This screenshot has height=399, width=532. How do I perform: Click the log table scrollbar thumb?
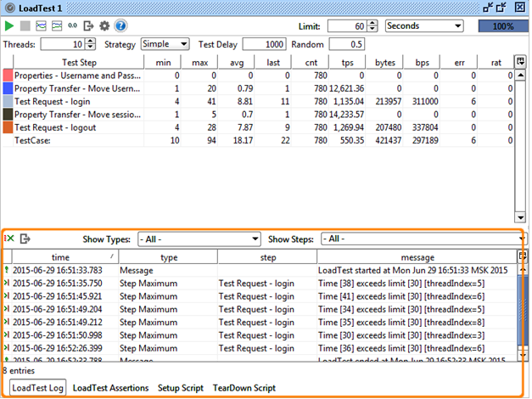click(522, 310)
